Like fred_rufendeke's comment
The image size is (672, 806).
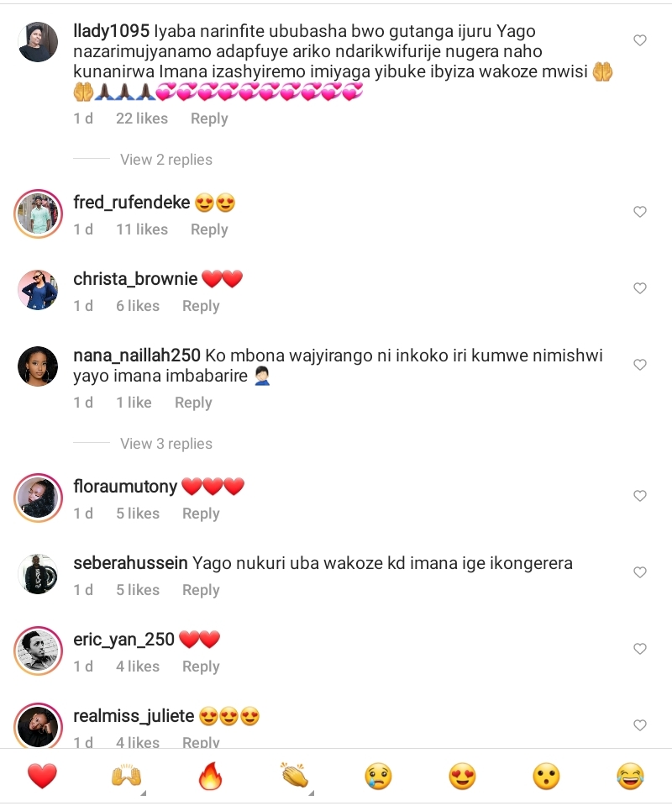[x=639, y=211]
